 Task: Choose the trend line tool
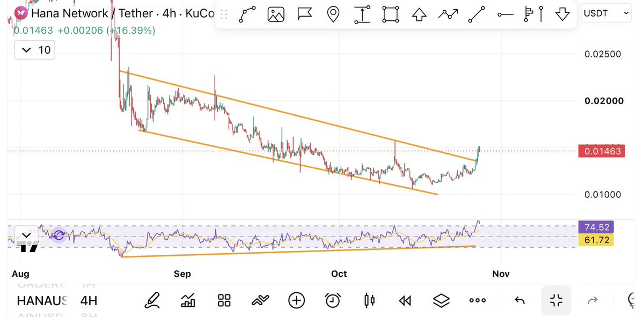(x=477, y=14)
